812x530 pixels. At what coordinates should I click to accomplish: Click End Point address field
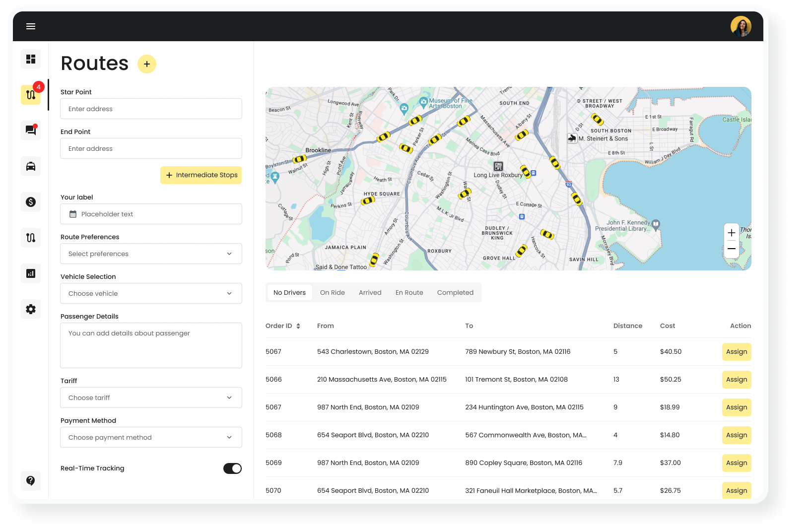click(x=151, y=148)
